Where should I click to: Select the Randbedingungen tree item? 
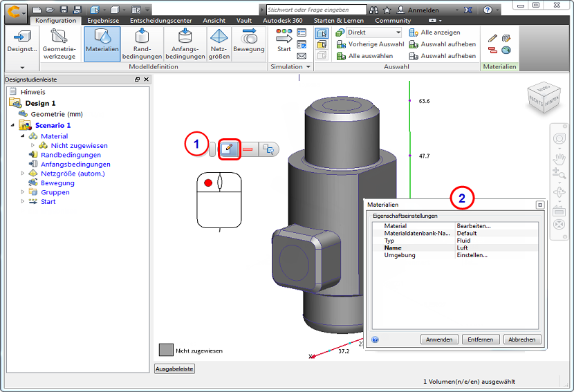(71, 155)
